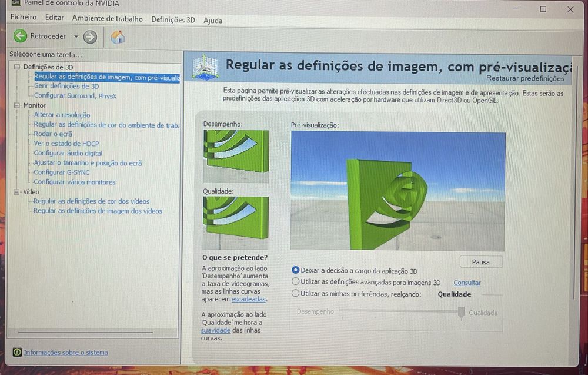The image size is (588, 375).
Task: Open the Home page icon
Action: (118, 37)
